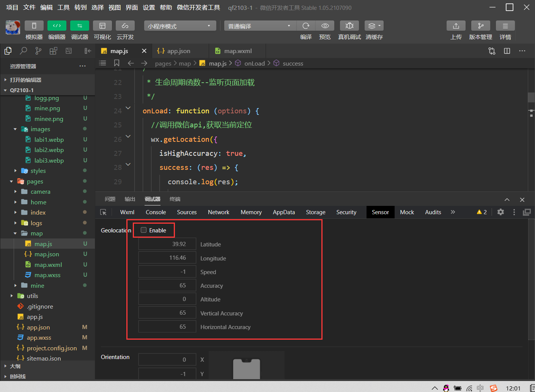Show more devtools tabs chevron
The image size is (535, 392).
(453, 212)
